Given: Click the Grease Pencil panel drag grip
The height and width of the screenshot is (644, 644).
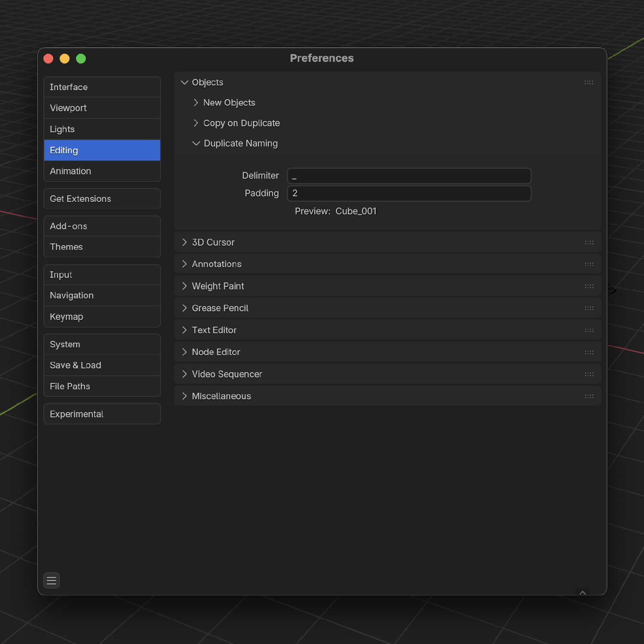Looking at the screenshot, I should coord(589,308).
